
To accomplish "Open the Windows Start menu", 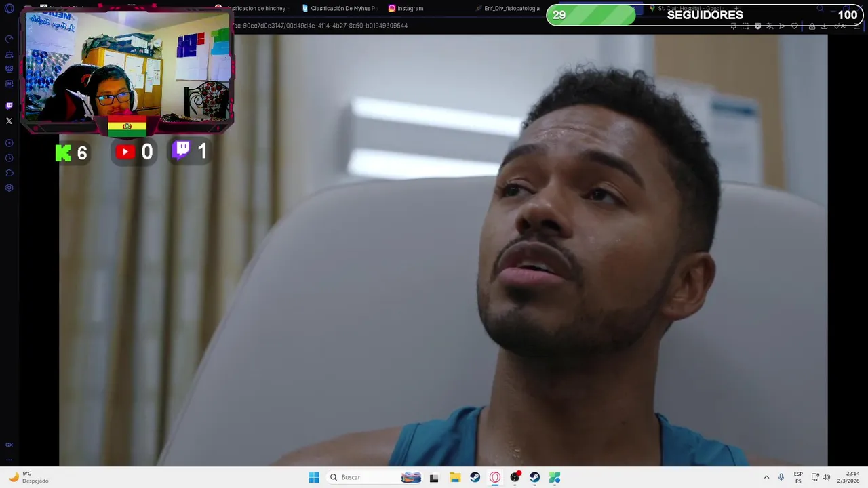I will click(314, 477).
